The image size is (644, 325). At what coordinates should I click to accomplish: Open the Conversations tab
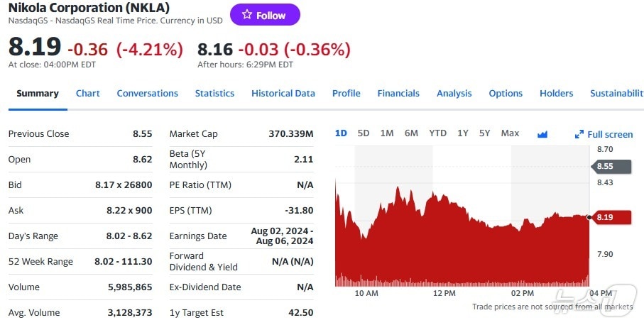(147, 93)
